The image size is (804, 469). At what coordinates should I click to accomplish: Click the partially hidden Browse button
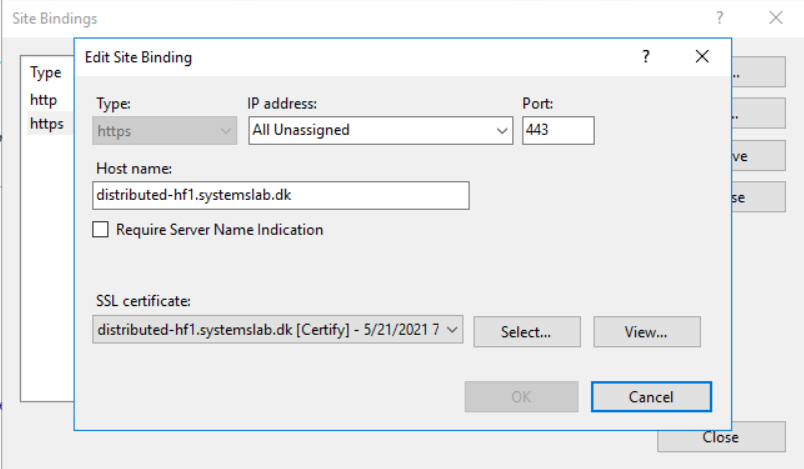pyautogui.click(x=757, y=198)
